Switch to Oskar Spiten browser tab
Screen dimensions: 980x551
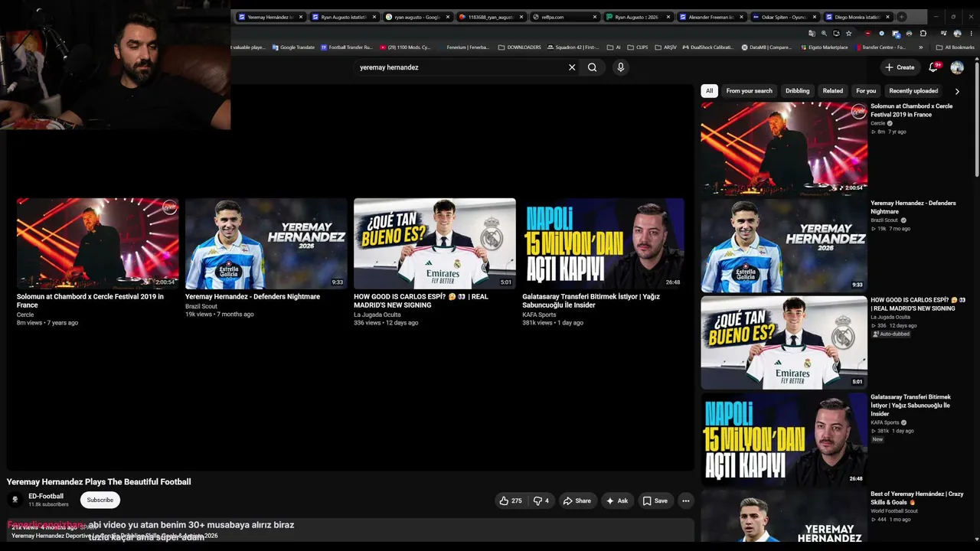pos(784,17)
